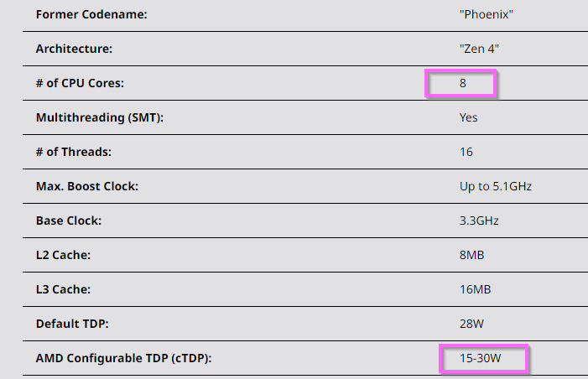The width and height of the screenshot is (588, 379).
Task: Click the AMD Configurable TDP (cTDP) label
Action: click(124, 358)
